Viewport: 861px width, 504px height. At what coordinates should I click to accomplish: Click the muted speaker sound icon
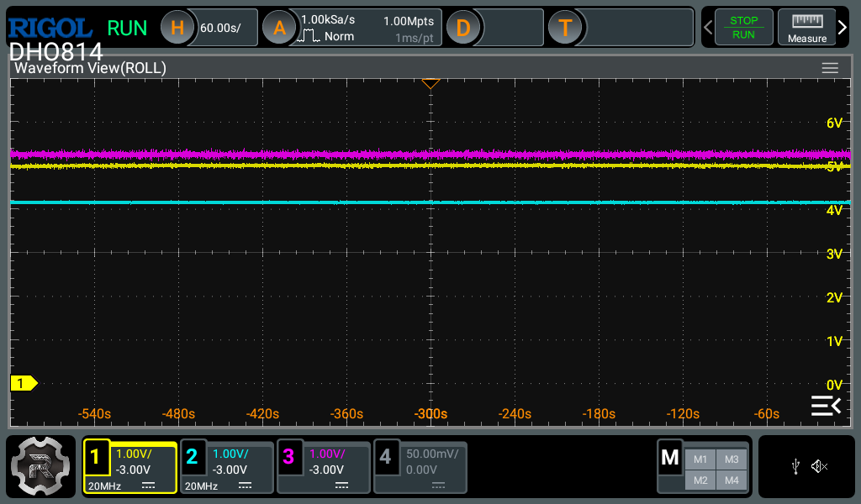pos(820,467)
